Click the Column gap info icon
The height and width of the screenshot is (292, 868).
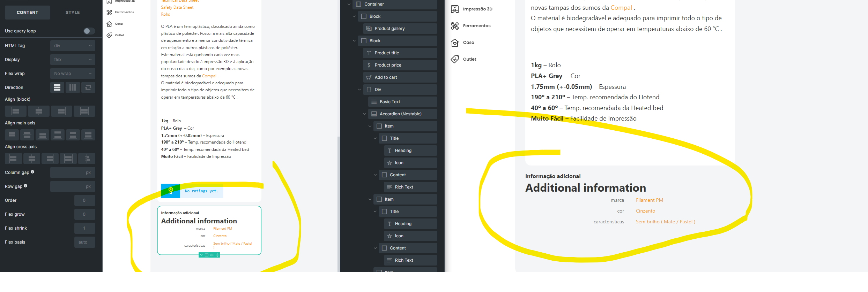coord(32,172)
